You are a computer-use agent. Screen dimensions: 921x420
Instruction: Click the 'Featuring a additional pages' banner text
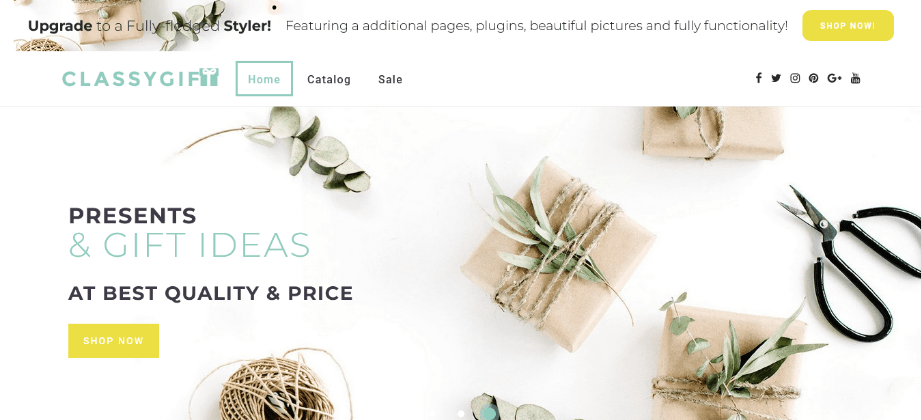pos(536,26)
